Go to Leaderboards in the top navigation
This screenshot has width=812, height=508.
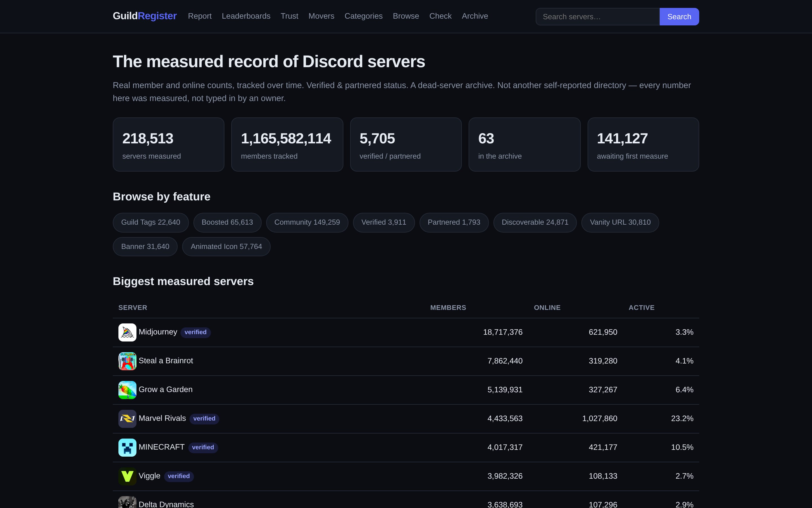246,16
